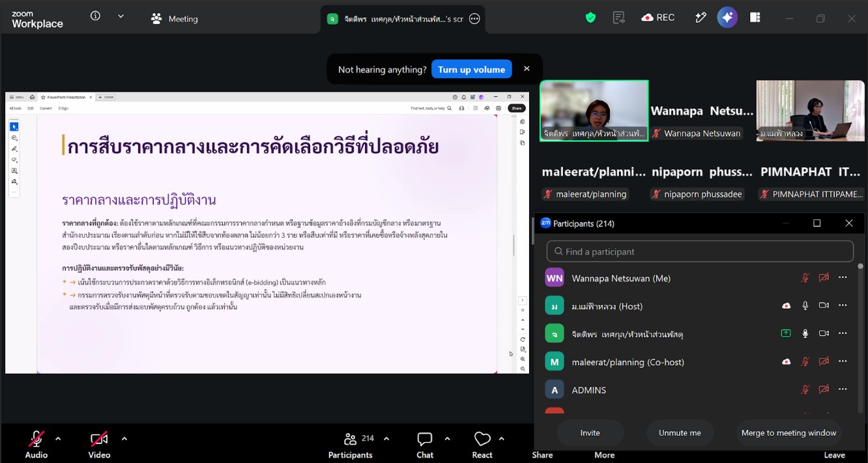Expand video options chevron
The width and height of the screenshot is (868, 463).
point(124,438)
